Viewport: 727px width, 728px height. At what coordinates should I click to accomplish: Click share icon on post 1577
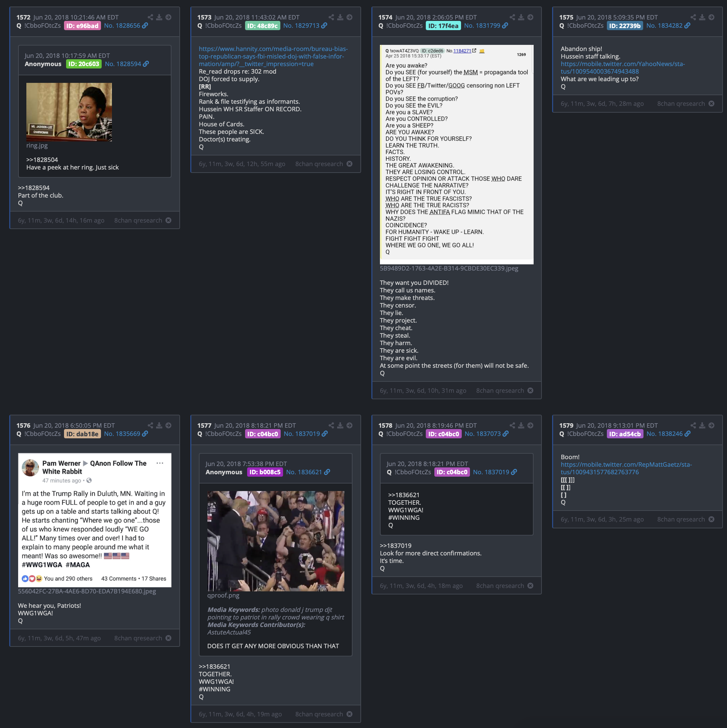click(x=331, y=425)
